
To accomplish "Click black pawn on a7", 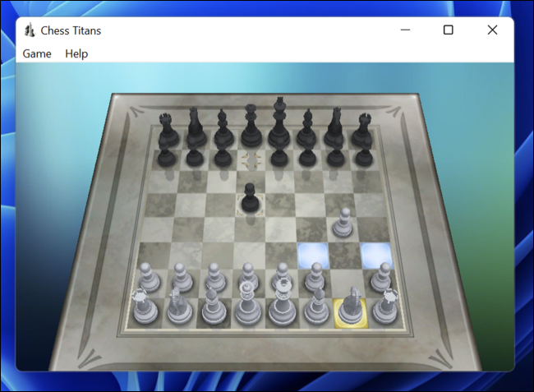I will point(166,155).
